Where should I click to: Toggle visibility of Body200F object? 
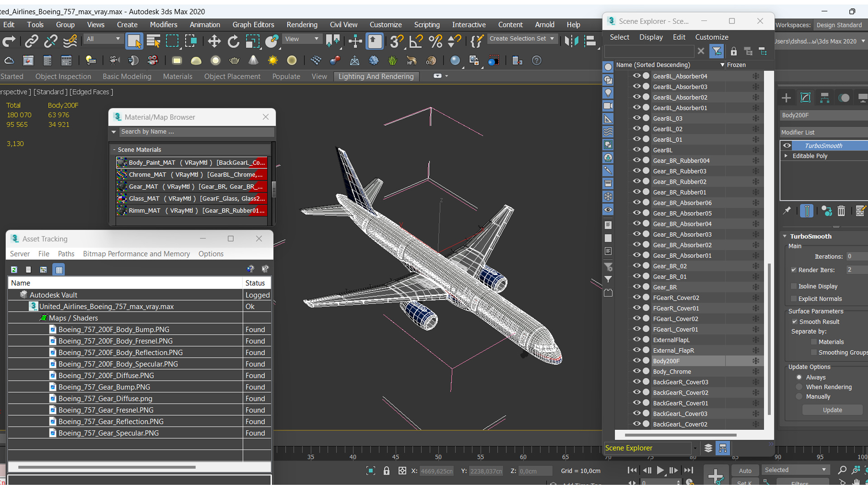pyautogui.click(x=637, y=361)
